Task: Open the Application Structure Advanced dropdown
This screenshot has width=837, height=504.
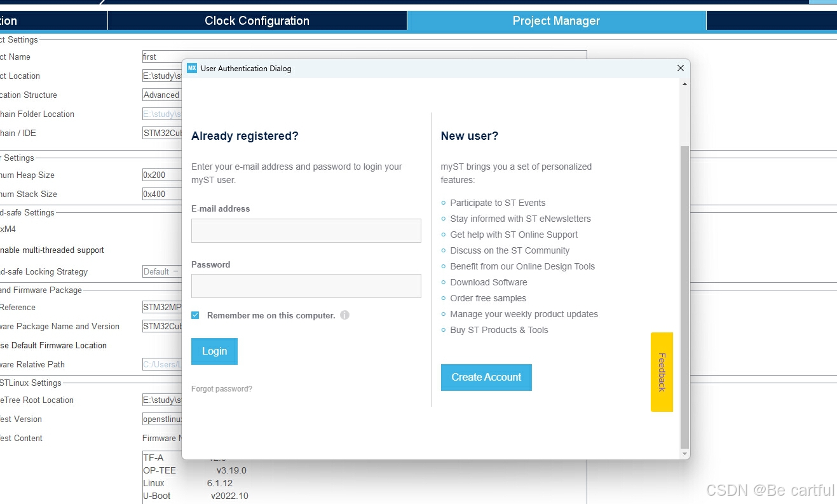Action: tap(162, 95)
